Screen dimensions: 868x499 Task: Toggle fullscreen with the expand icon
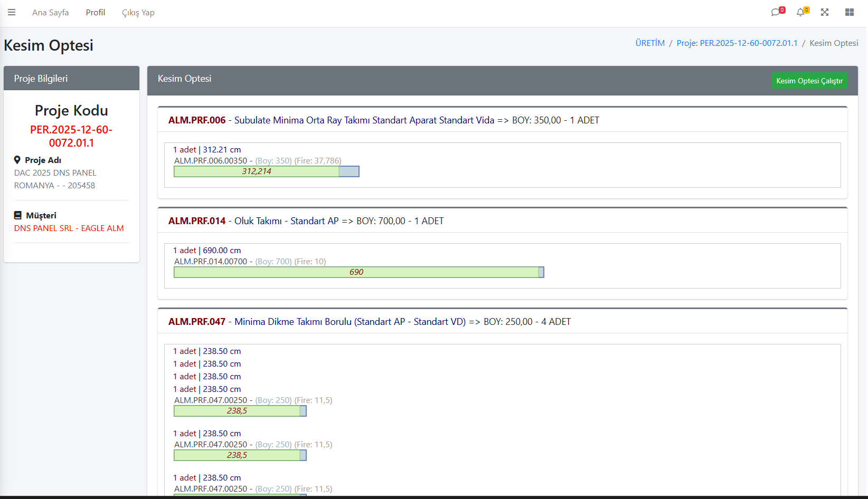(825, 12)
